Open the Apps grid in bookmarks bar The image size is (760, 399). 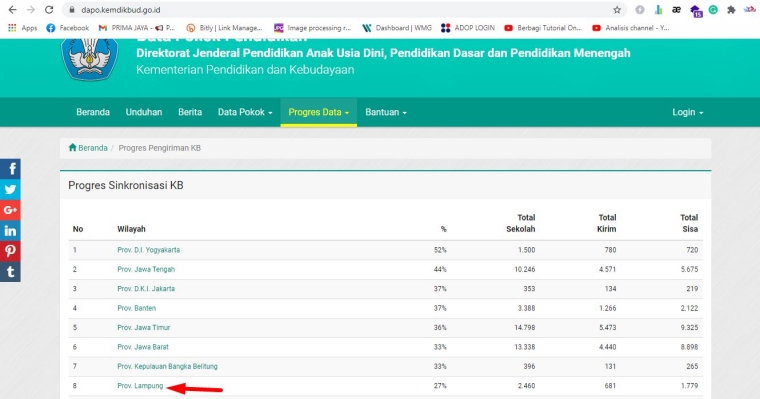(x=22, y=28)
